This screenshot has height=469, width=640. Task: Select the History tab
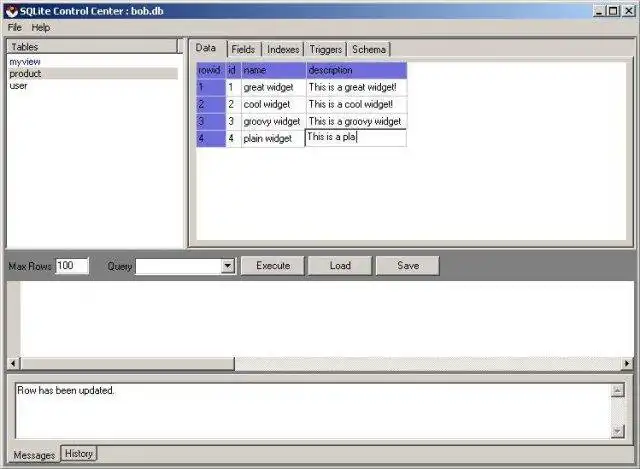(x=79, y=453)
